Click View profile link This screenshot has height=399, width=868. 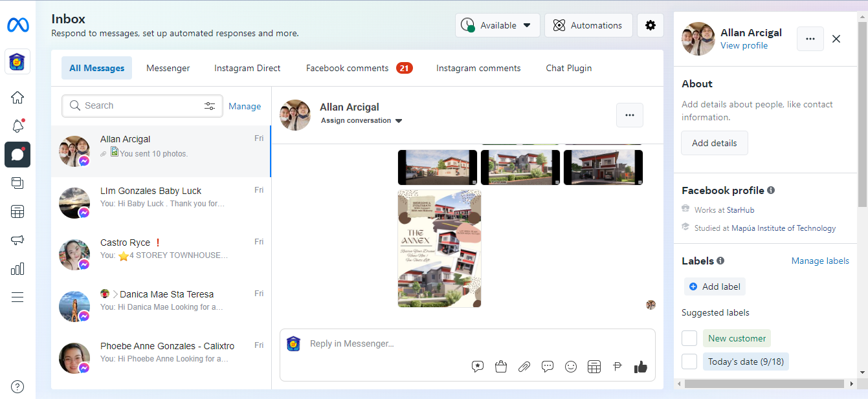pos(744,45)
